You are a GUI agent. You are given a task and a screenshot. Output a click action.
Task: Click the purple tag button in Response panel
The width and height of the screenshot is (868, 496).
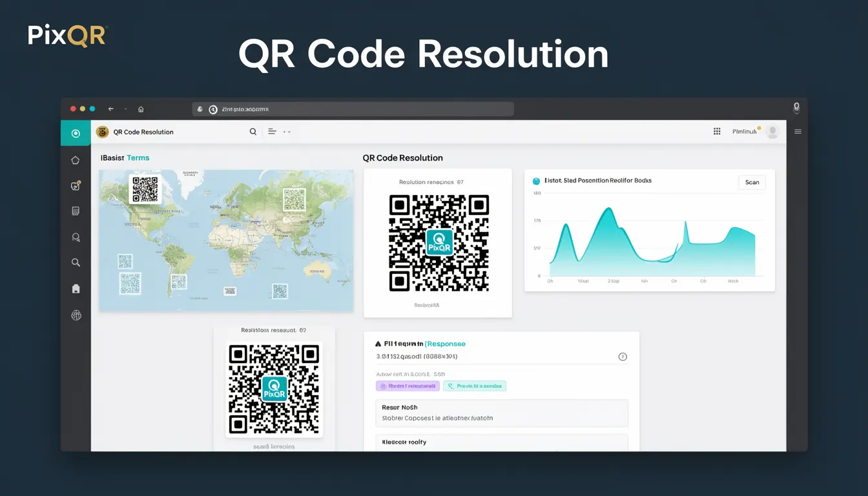[408, 386]
